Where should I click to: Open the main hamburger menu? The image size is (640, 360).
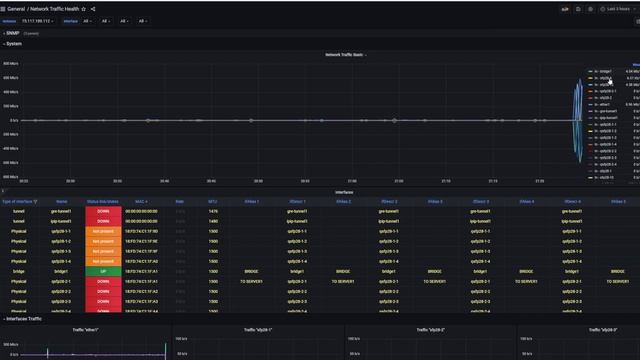pyautogui.click(x=3, y=9)
